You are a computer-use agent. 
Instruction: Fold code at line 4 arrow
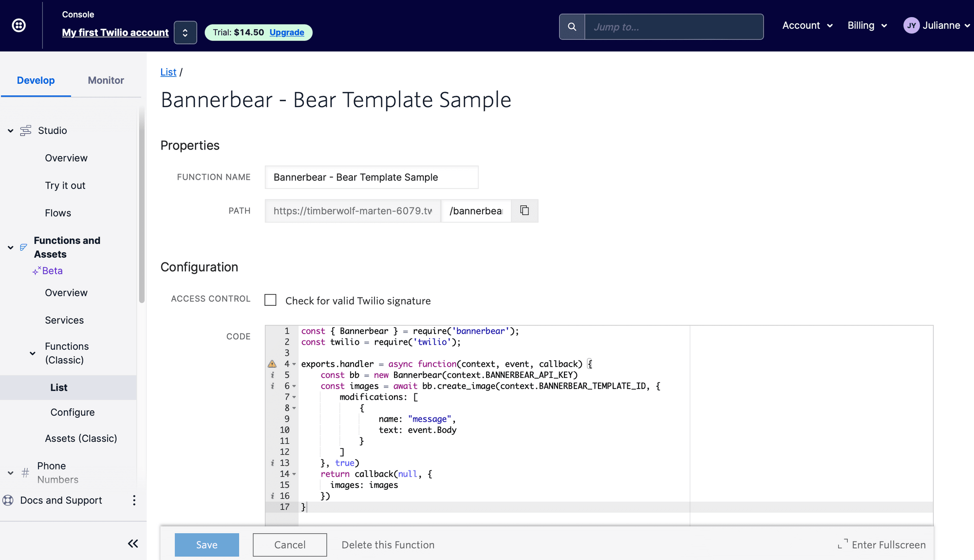pos(294,364)
